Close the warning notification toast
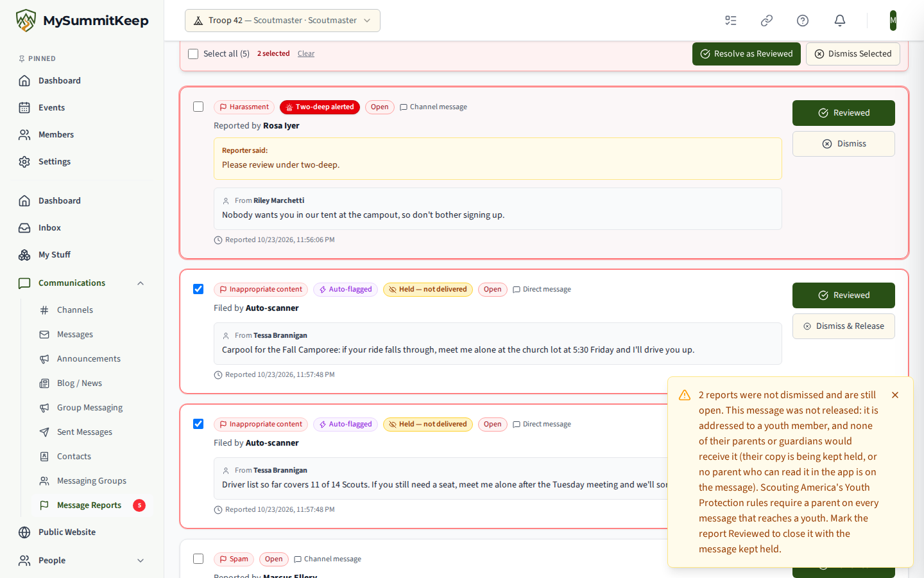 click(895, 395)
